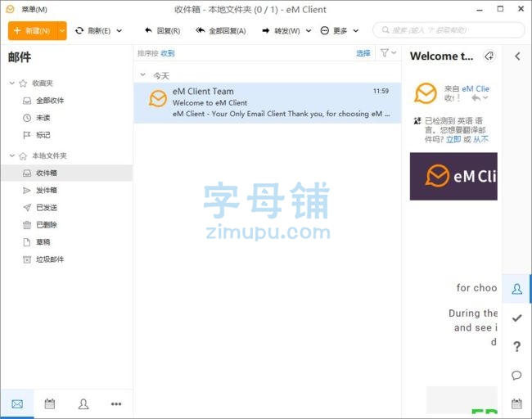Click the sender avatar in preview pane
The width and height of the screenshot is (532, 419).
(x=426, y=93)
